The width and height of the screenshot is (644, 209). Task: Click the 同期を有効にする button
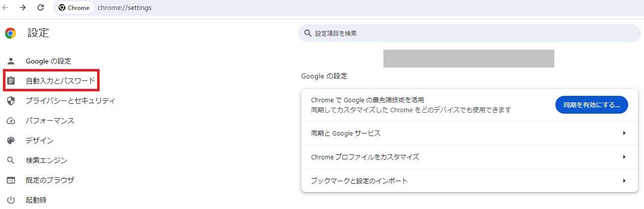[x=591, y=105]
